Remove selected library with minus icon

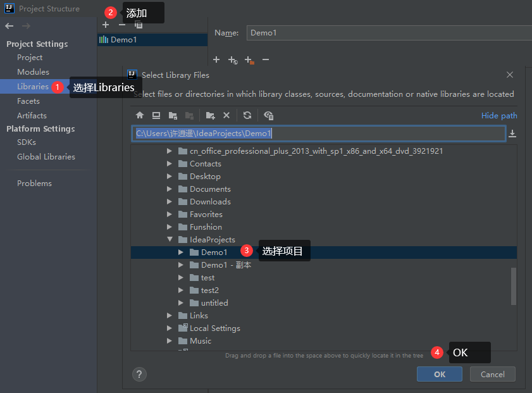[122, 25]
